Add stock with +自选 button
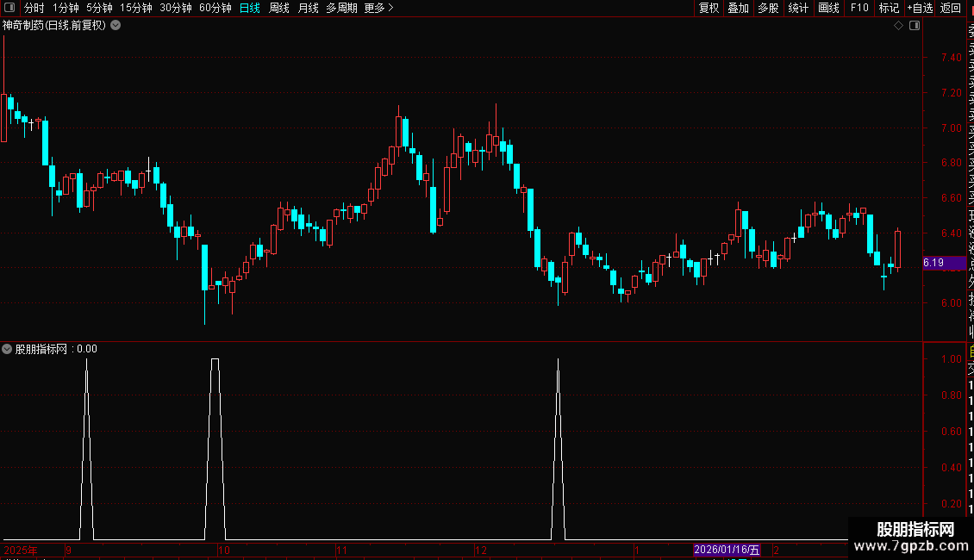The image size is (974, 560). click(x=920, y=8)
